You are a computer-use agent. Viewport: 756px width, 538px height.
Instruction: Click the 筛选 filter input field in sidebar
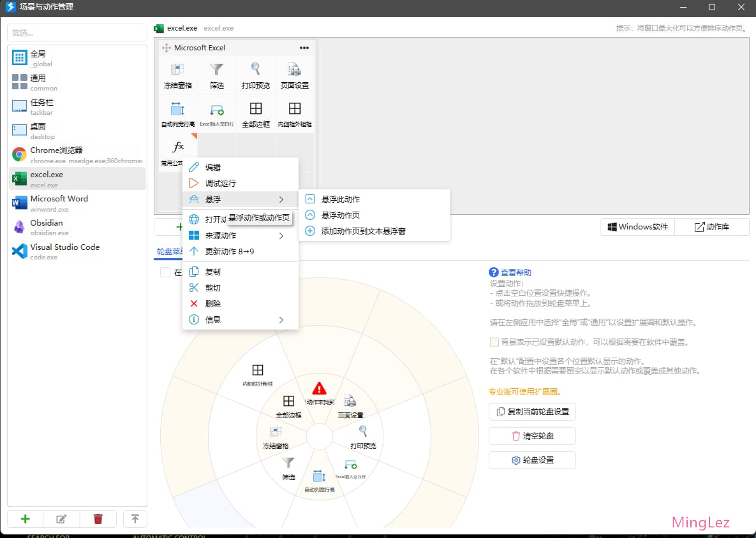77,32
